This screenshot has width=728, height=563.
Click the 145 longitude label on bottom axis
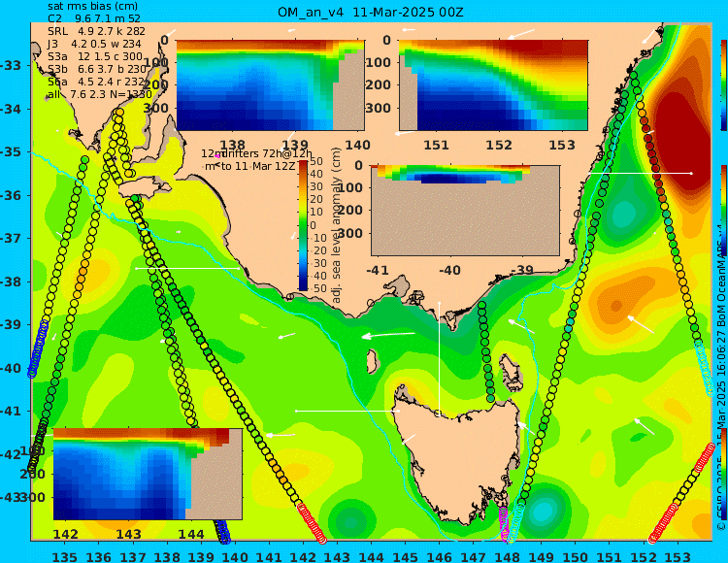coord(405,556)
